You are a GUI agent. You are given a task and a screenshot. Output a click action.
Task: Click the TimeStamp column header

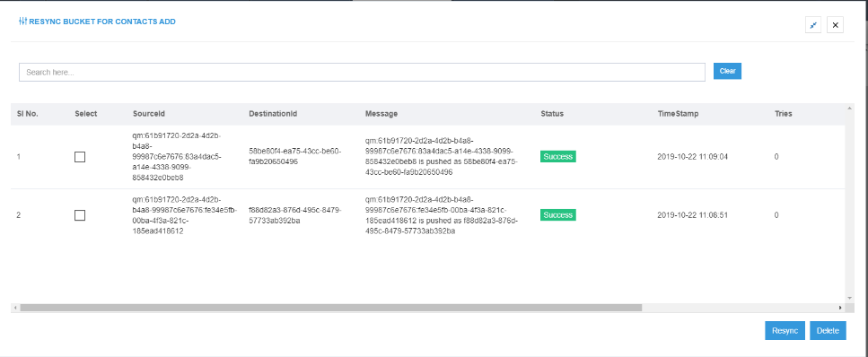[x=678, y=113]
